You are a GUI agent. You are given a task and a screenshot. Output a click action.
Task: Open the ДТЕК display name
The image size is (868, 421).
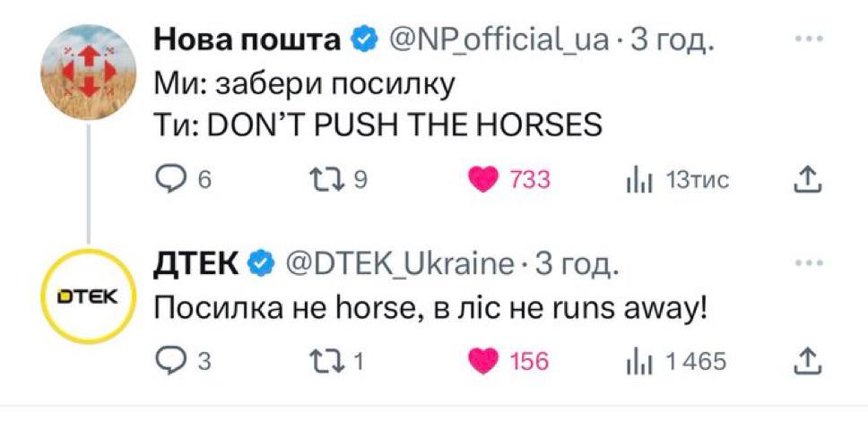[198, 264]
